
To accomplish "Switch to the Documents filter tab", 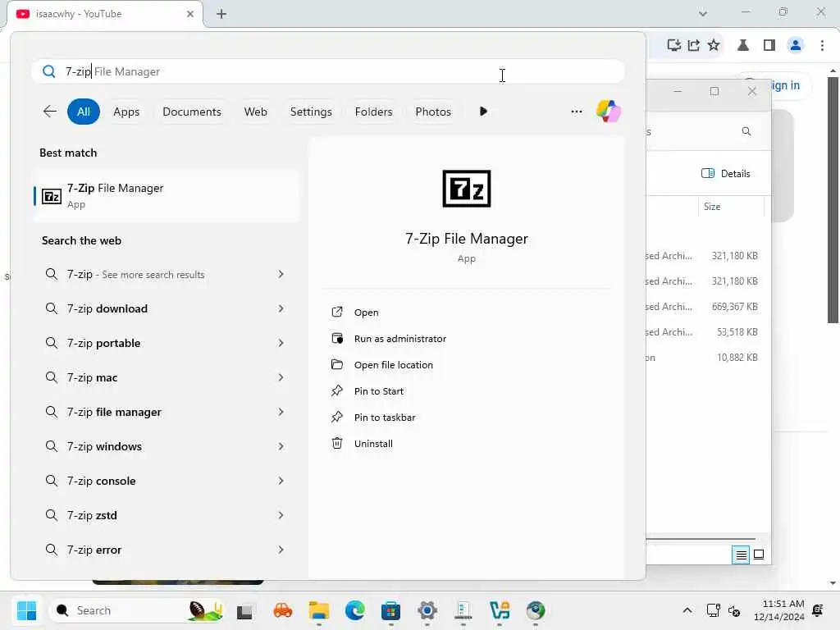I will [192, 112].
